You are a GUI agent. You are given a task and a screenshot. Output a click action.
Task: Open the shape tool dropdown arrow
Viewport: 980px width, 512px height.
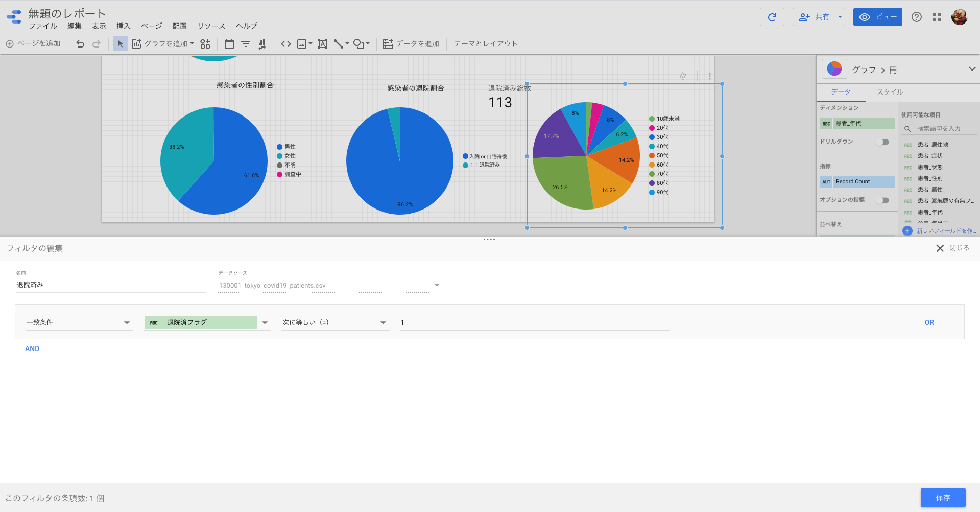coord(368,44)
